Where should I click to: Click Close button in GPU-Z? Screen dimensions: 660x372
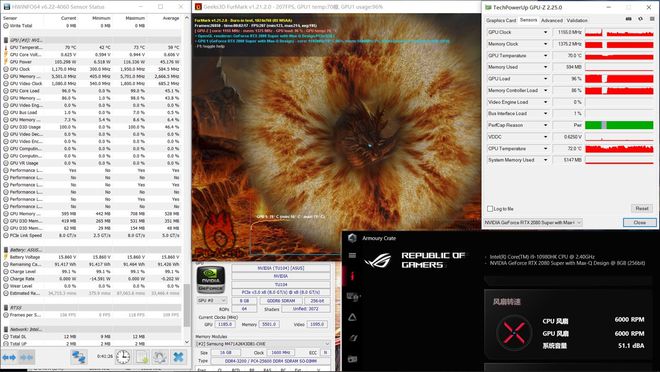(639, 222)
